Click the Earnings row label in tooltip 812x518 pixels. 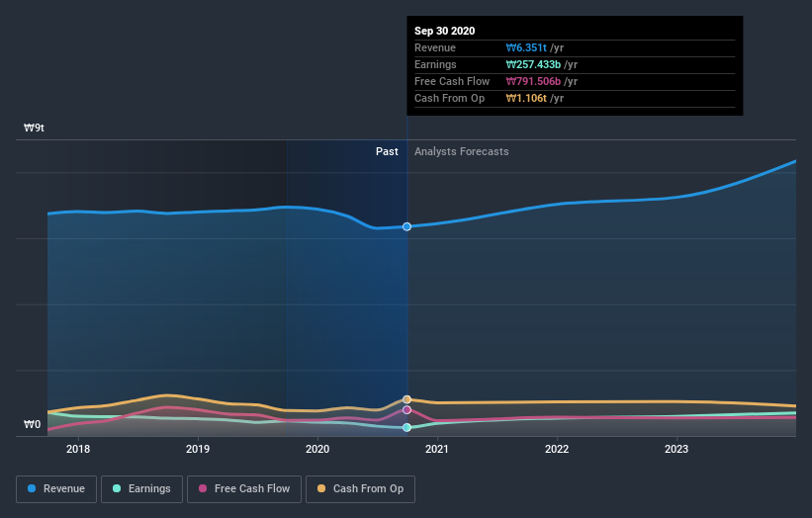tap(435, 64)
